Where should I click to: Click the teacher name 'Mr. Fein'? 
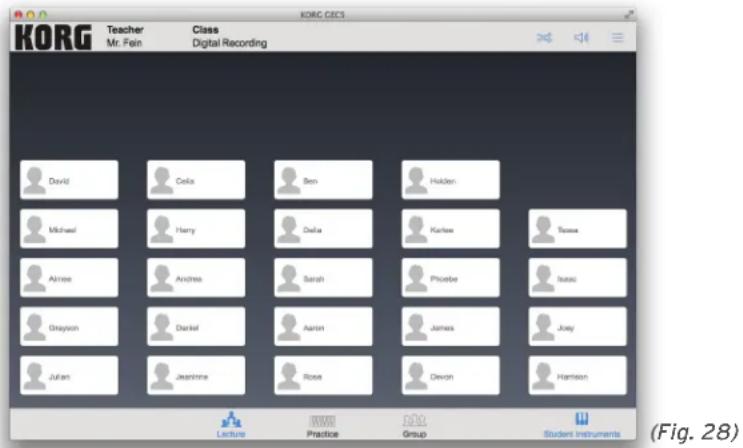[124, 43]
